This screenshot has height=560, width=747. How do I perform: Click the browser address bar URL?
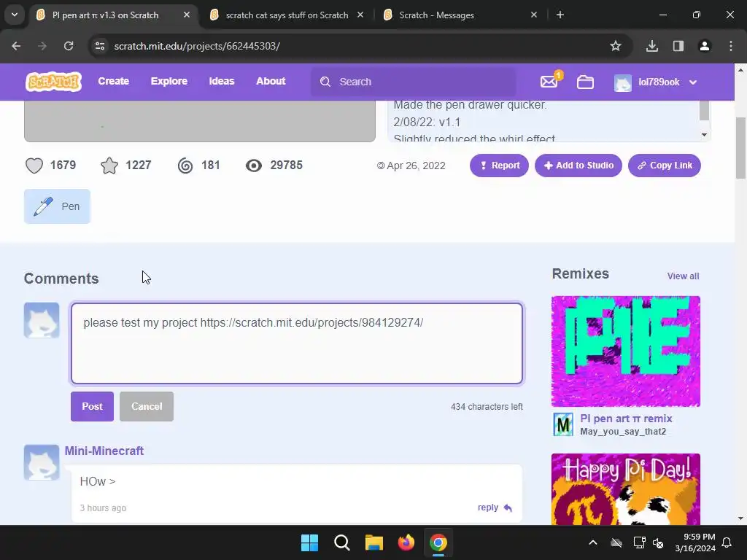pyautogui.click(x=197, y=46)
